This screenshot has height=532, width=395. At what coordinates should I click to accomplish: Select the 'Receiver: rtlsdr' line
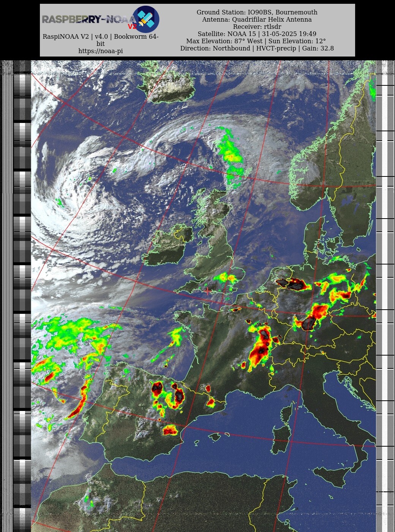tap(257, 27)
